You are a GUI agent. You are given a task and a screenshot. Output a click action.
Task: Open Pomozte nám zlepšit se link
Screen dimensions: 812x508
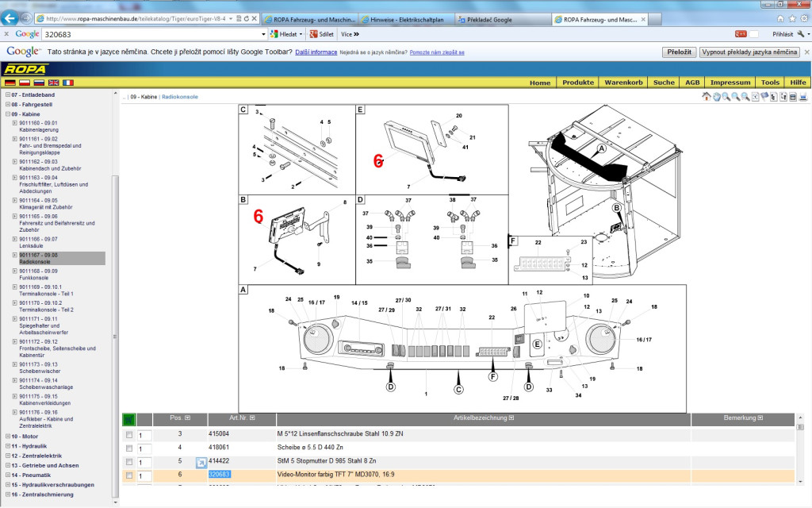437,52
